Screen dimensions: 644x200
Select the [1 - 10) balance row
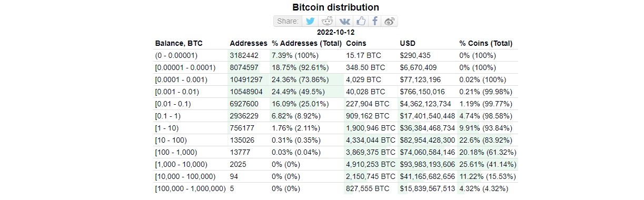pos(335,128)
